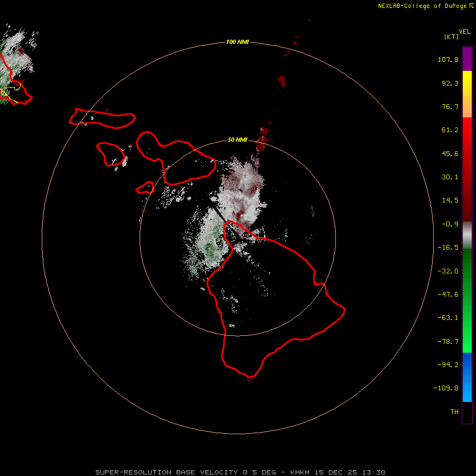Select the 45.6 scale value
The image size is (476, 476).
(450, 153)
